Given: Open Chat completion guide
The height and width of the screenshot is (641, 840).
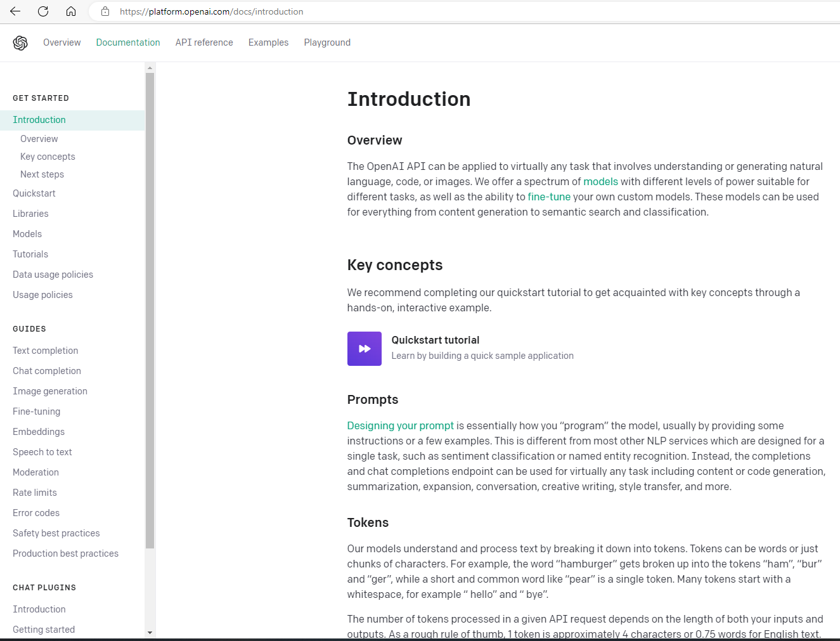Looking at the screenshot, I should tap(47, 371).
